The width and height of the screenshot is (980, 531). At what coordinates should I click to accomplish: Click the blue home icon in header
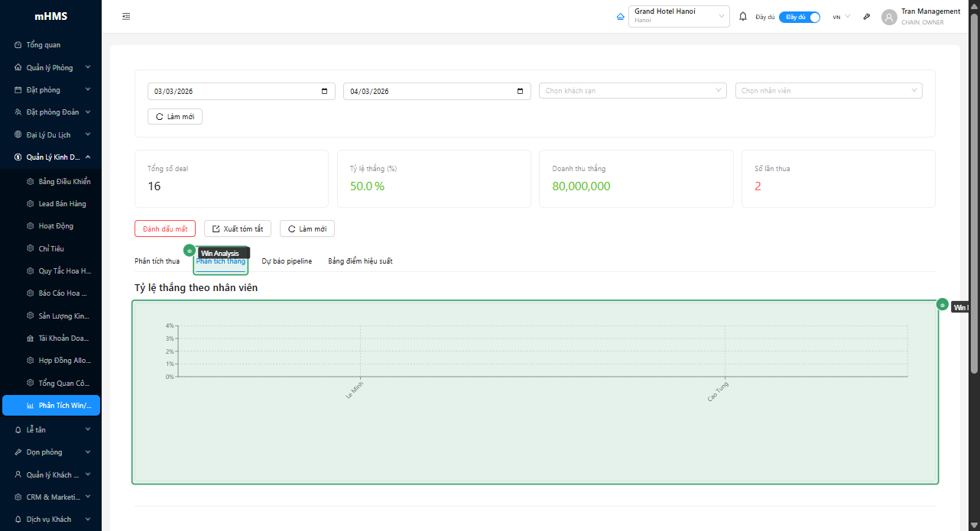(x=620, y=17)
